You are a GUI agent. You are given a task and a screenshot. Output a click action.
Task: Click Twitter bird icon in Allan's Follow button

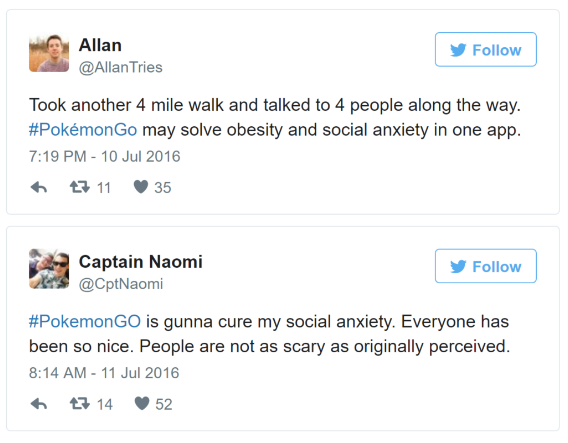click(458, 50)
